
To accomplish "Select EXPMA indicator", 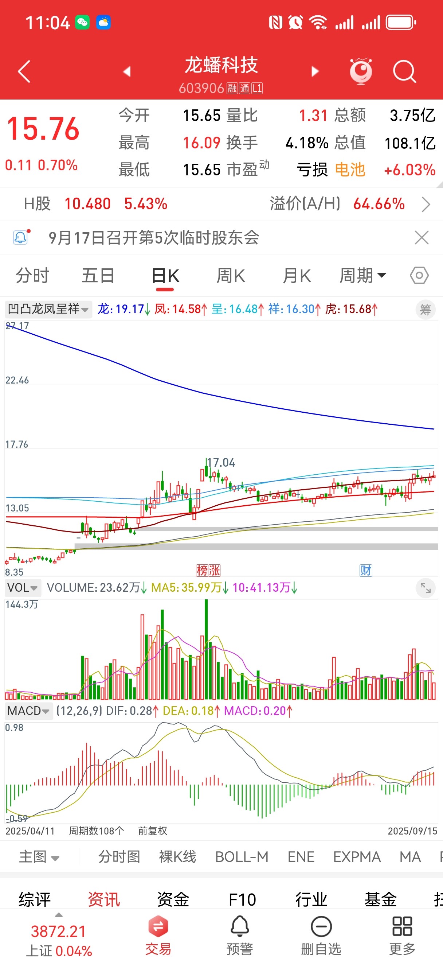I will coord(357,857).
